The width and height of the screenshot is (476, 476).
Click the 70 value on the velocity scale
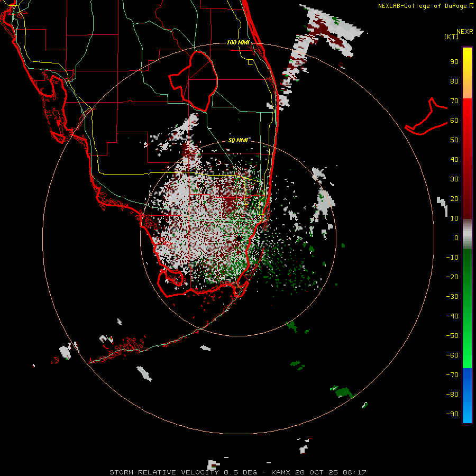click(x=454, y=101)
